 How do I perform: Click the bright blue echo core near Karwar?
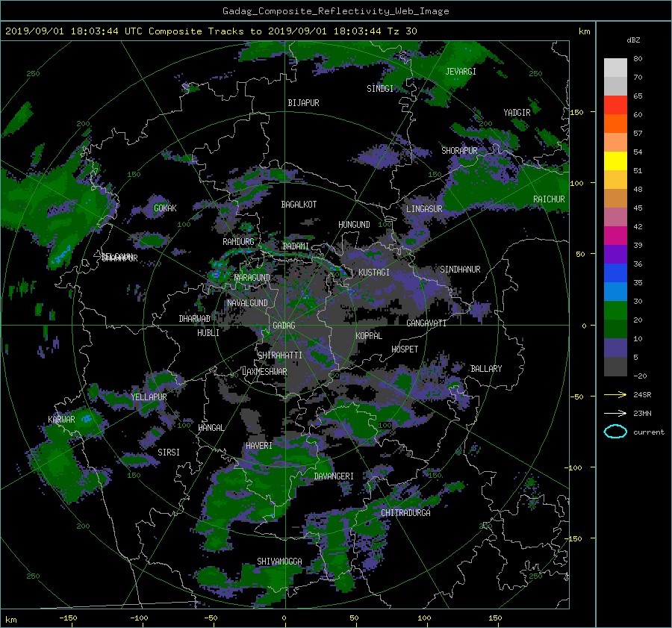click(86, 418)
